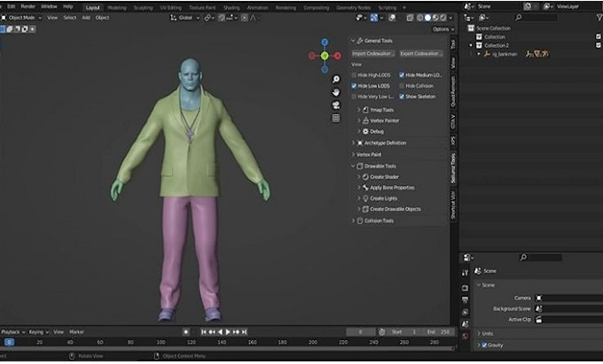Expand the Archetype Definition panel
Viewport: 603px width, 364px height.
(x=354, y=143)
